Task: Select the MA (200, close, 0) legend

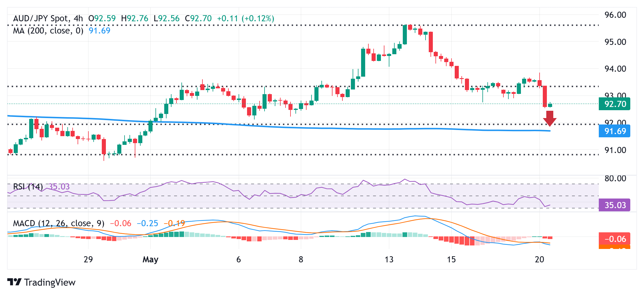Action: click(x=48, y=31)
